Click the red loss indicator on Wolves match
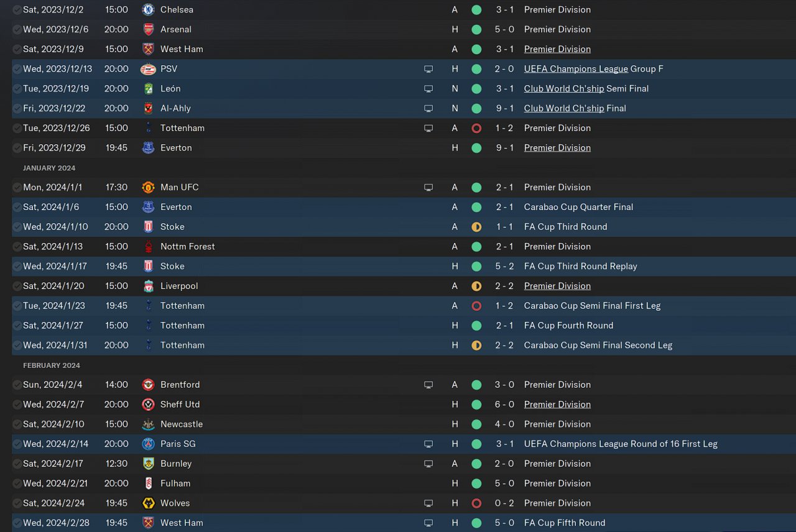Screen dimensions: 796x532 tap(476, 503)
